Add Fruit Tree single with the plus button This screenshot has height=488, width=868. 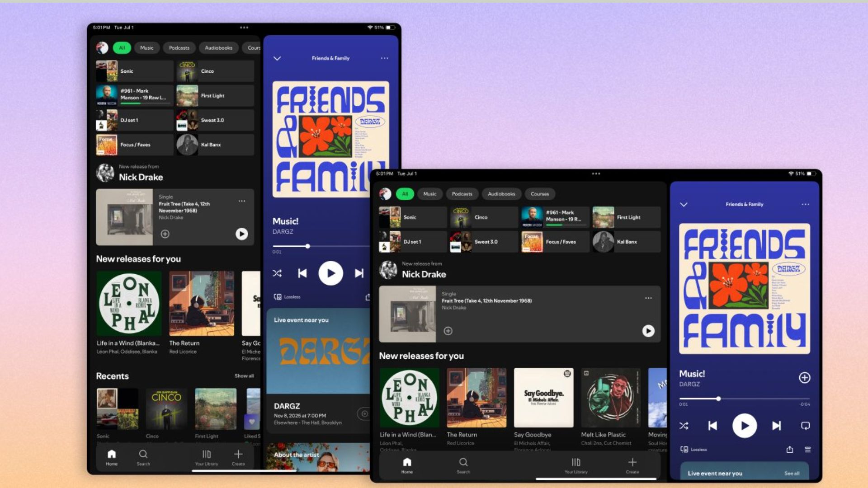click(x=448, y=331)
